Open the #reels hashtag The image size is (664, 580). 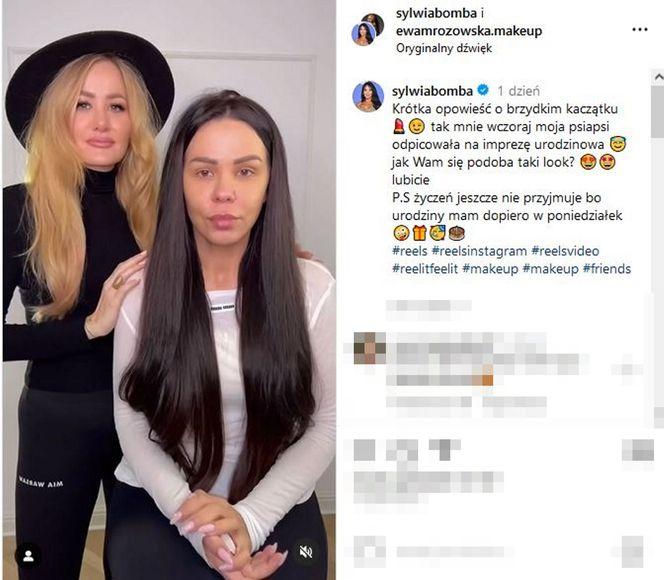coord(409,251)
